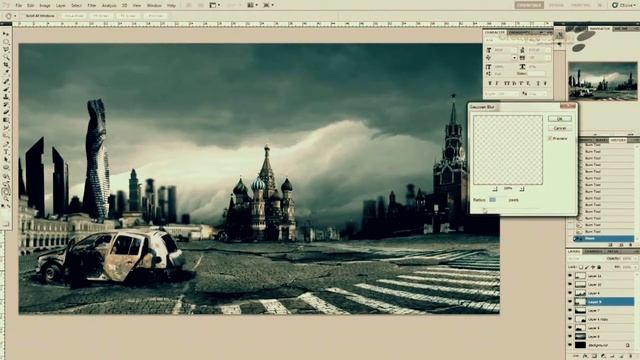640x360 pixels.
Task: Open the Window menu
Action: pos(154,5)
